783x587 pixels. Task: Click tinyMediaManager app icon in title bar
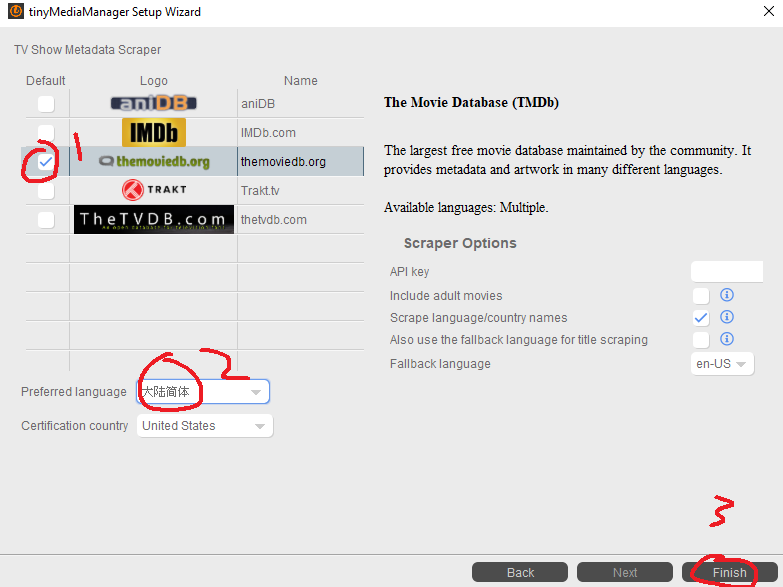15,11
